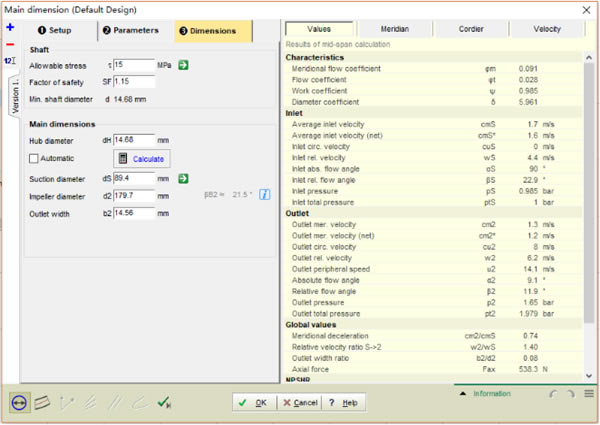Open the Cordier tab
600x425 pixels.
pos(471,29)
